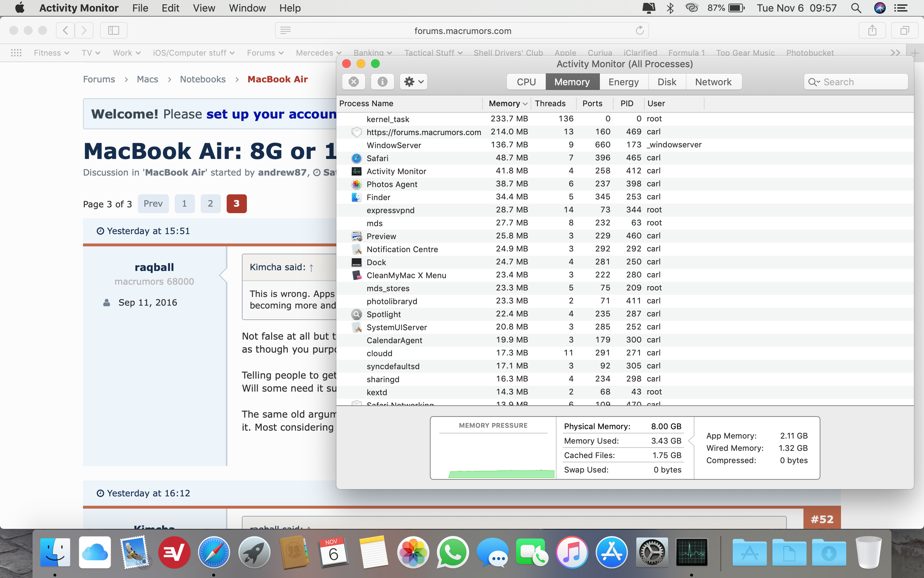The image size is (924, 578).
Task: Follow the Forums breadcrumb link
Action: click(99, 79)
